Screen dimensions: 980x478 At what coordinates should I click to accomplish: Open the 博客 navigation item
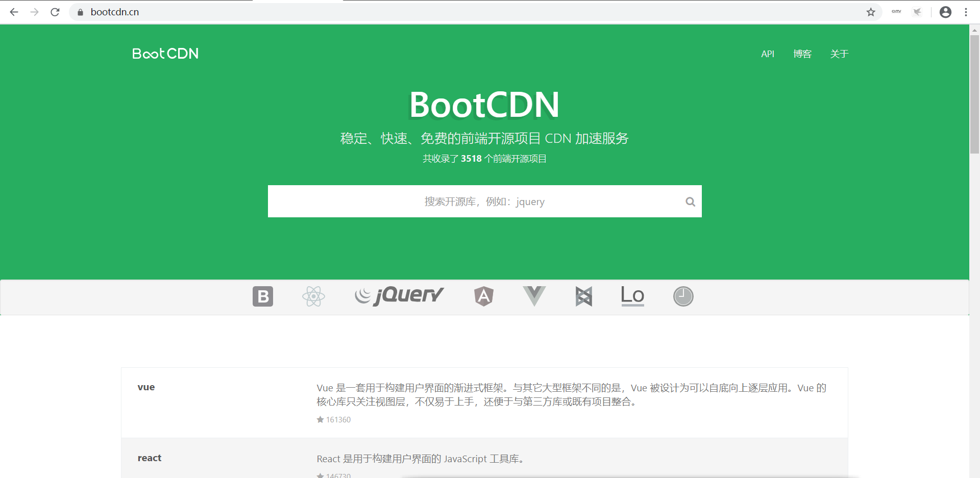(x=802, y=54)
